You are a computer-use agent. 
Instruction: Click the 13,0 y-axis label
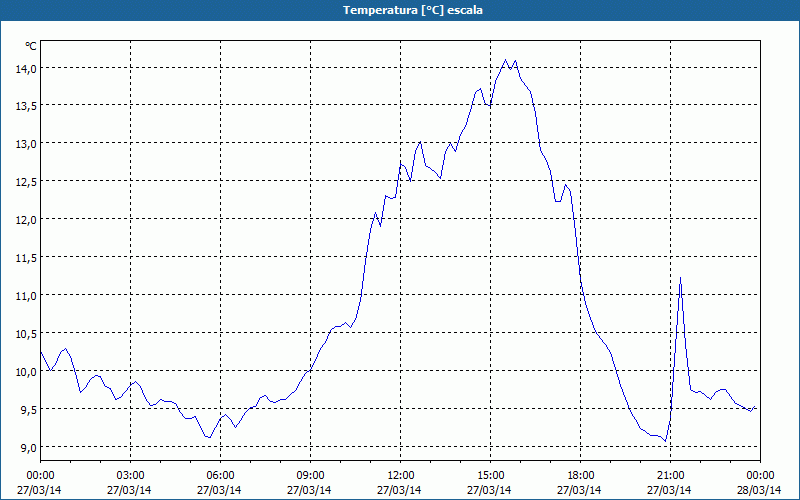coord(26,144)
